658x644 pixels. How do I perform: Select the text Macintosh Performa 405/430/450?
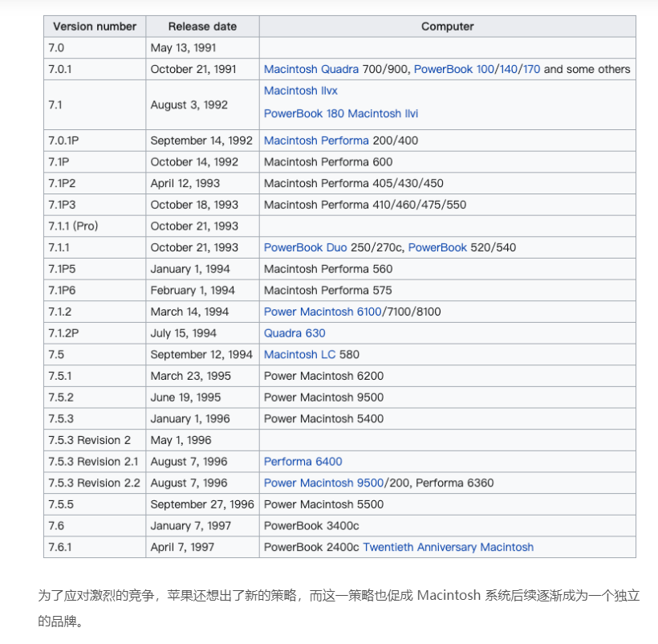353,183
